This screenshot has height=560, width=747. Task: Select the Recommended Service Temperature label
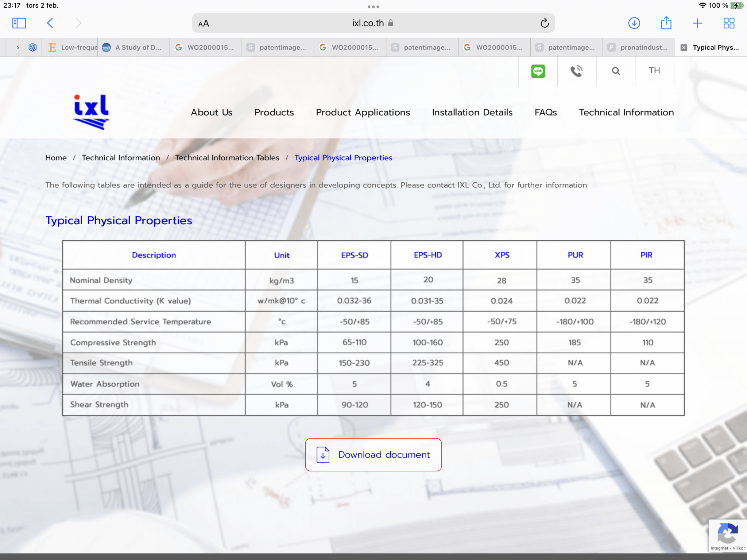coord(140,322)
